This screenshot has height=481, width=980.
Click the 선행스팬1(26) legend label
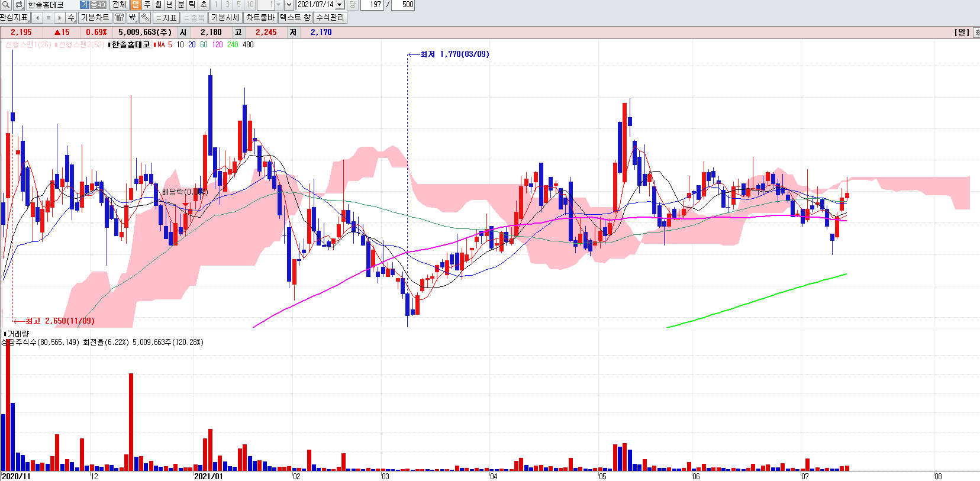coord(28,45)
